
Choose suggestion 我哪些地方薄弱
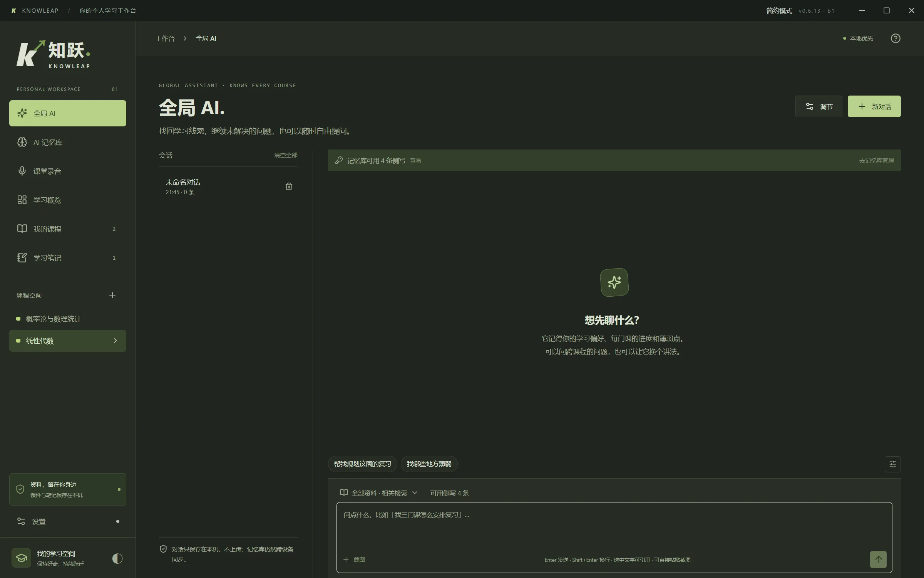click(x=429, y=464)
